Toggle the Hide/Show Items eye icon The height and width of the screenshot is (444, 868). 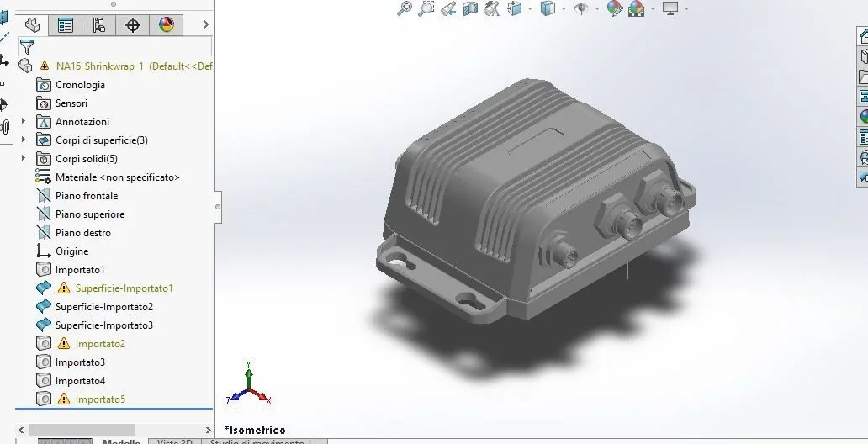tap(580, 8)
